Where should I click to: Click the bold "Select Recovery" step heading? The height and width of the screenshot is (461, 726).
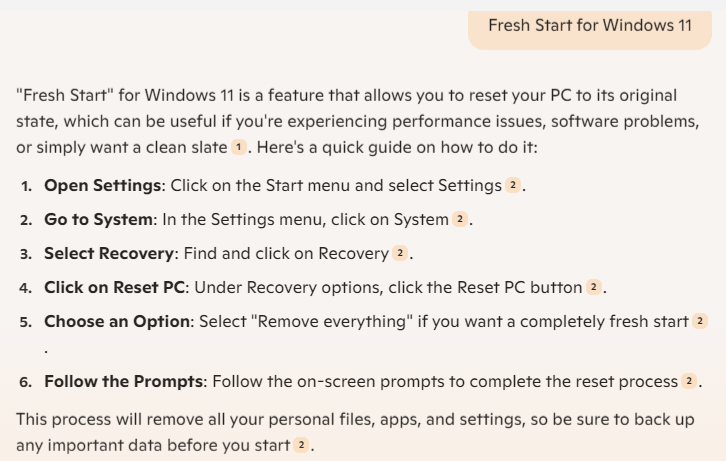(109, 254)
